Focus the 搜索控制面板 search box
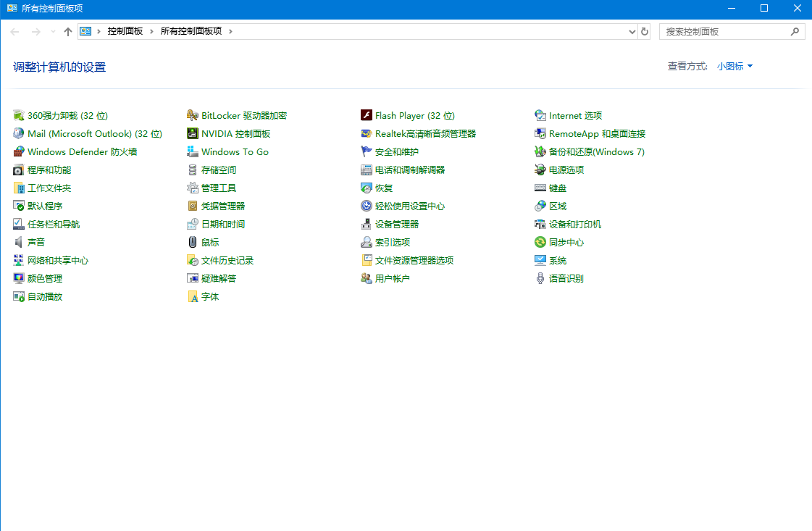Screen dimensions: 812x531 point(724,32)
